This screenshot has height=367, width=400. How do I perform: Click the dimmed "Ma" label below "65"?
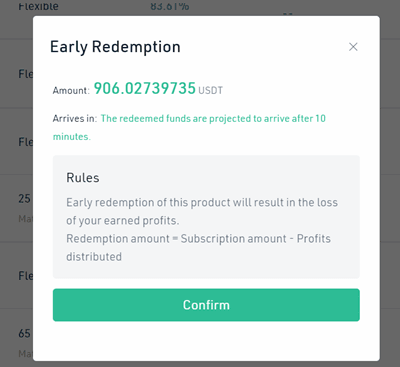click(x=25, y=353)
